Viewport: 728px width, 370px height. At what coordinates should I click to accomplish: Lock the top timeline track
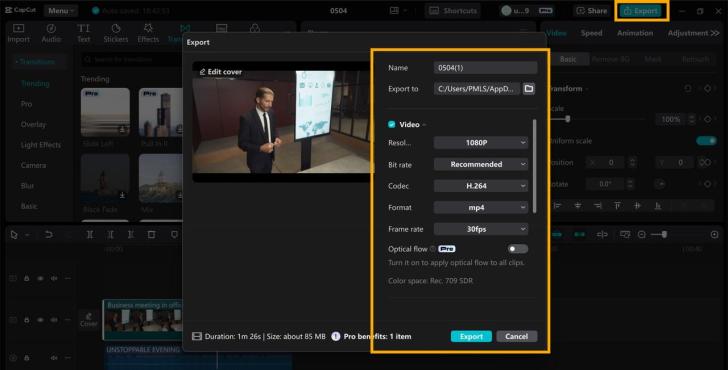point(26,278)
